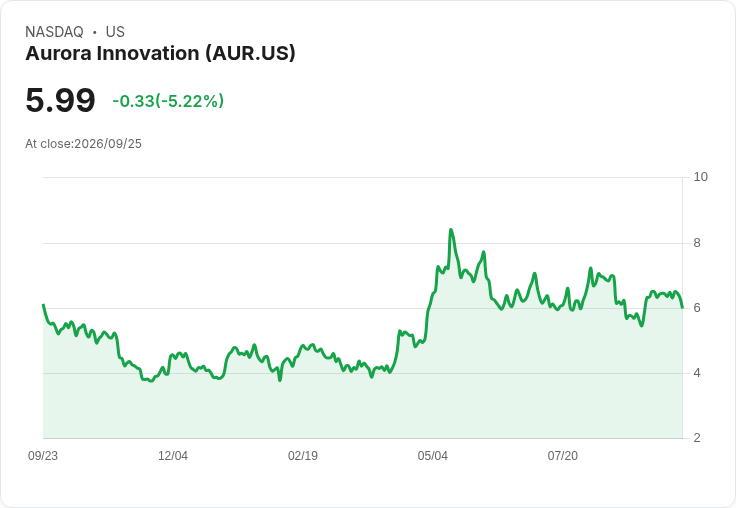Click the 2 y-axis price label
736x508 pixels.
697,438
